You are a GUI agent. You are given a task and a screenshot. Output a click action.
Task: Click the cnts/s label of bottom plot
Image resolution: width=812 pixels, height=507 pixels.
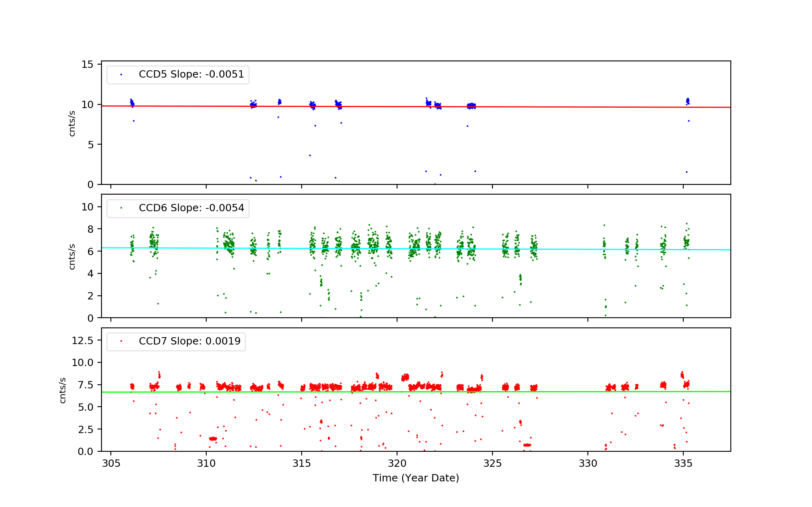pyautogui.click(x=63, y=390)
